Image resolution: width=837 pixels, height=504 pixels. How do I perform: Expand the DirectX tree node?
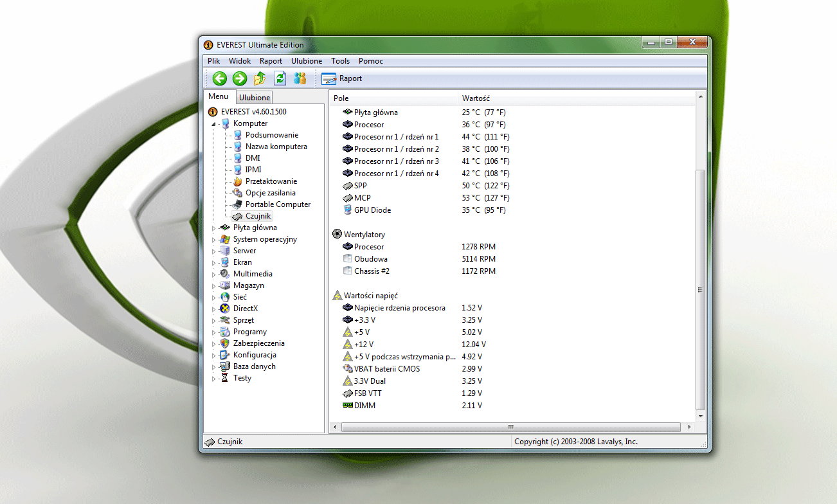pos(214,309)
